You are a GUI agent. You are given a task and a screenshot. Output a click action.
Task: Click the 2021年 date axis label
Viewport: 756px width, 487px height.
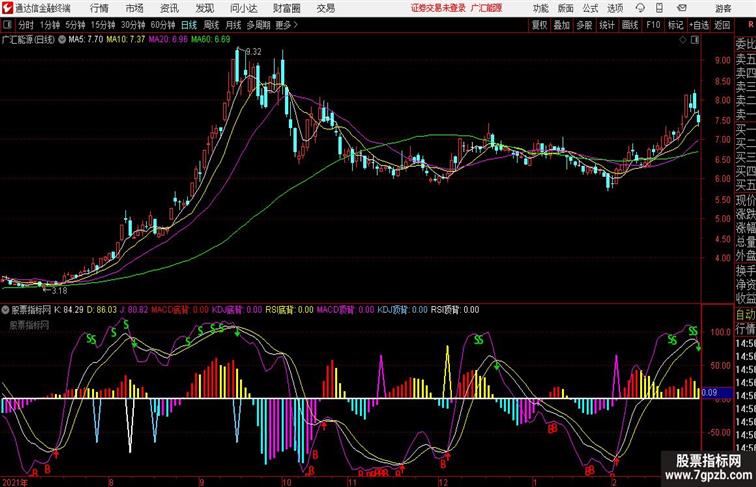[15, 482]
